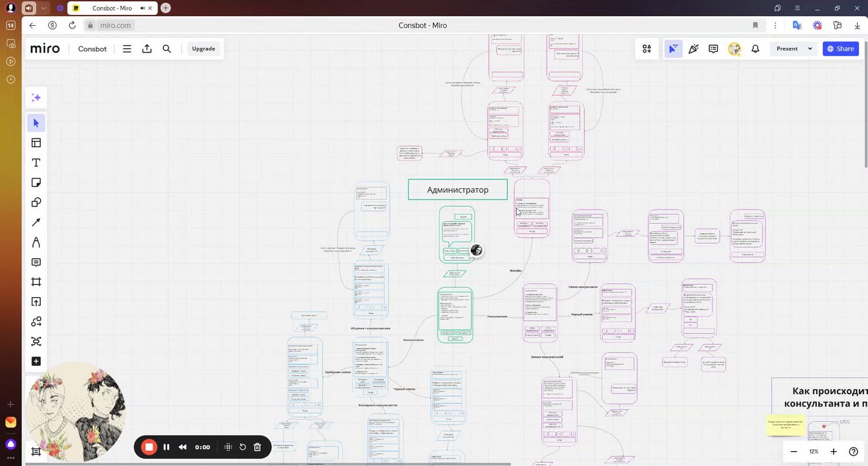Search the board
This screenshot has height=466, width=868.
tap(166, 49)
